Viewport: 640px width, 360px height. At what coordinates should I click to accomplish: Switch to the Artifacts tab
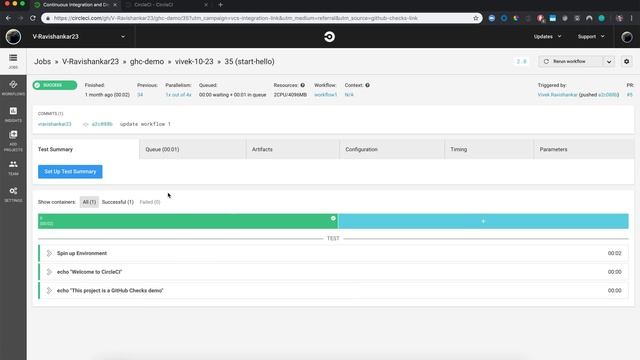point(293,149)
